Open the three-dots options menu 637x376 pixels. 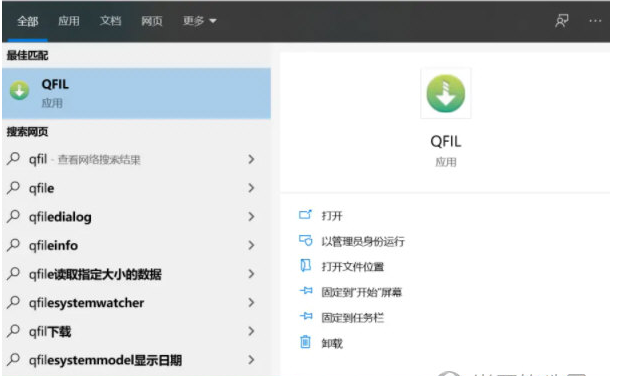tap(595, 21)
